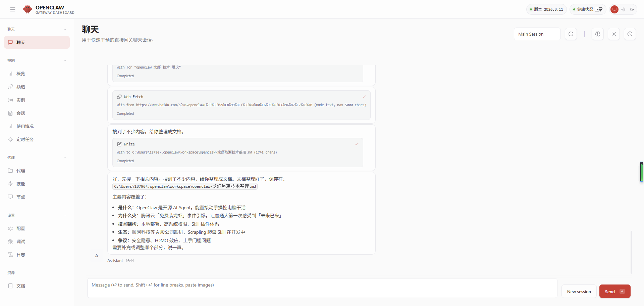This screenshot has height=306, width=644.
Task: Start a New session
Action: [x=579, y=292]
